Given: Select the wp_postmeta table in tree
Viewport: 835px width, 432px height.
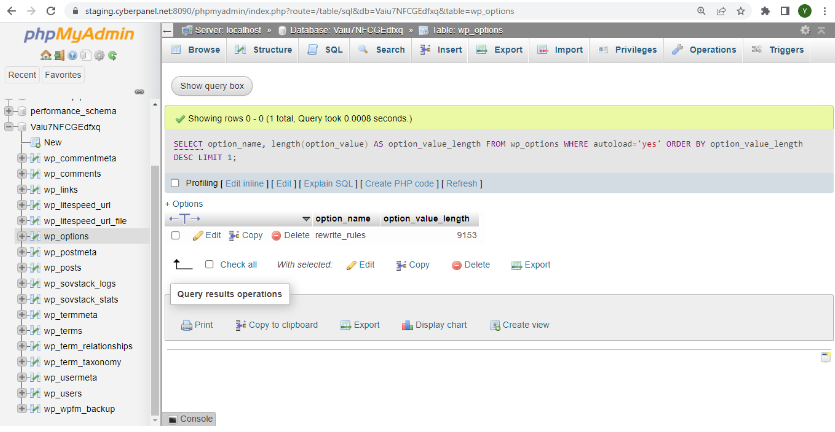Looking at the screenshot, I should pyautogui.click(x=70, y=252).
